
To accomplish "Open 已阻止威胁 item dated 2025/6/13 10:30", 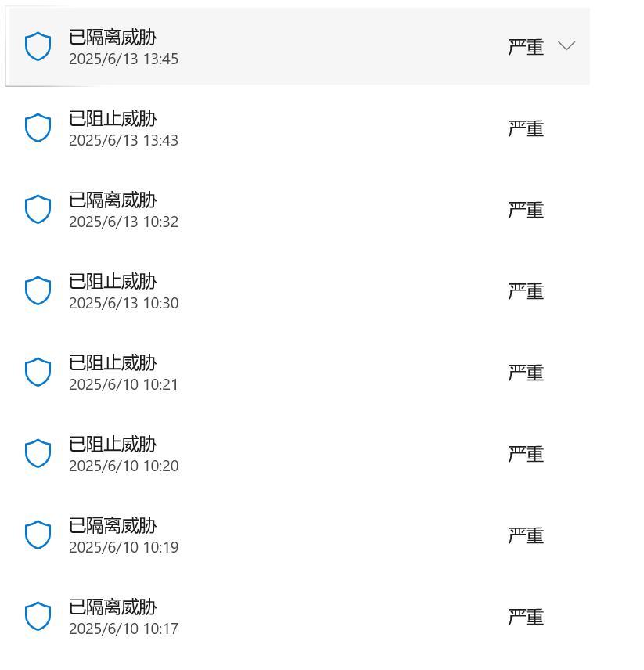I will [113, 282].
